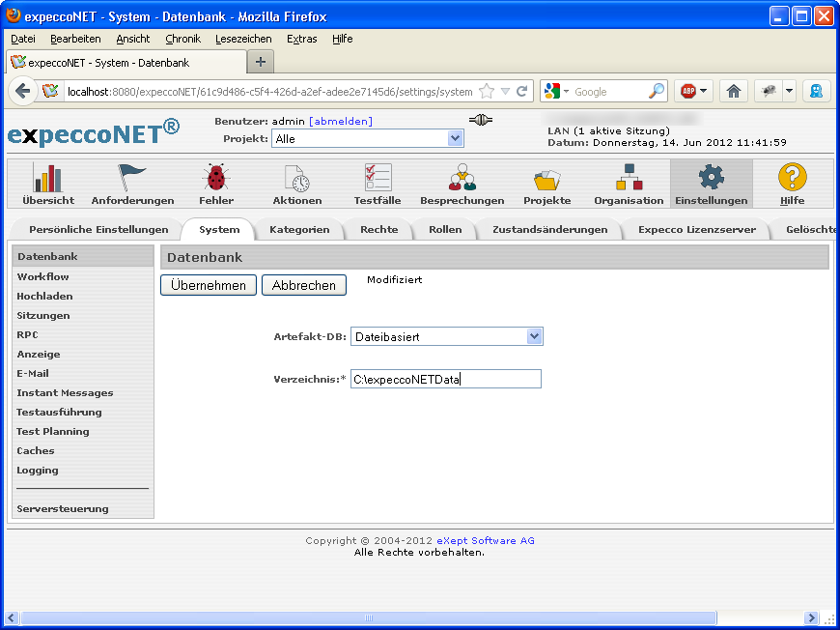Open search engine selector dropdown
The width and height of the screenshot is (840, 630).
556,91
